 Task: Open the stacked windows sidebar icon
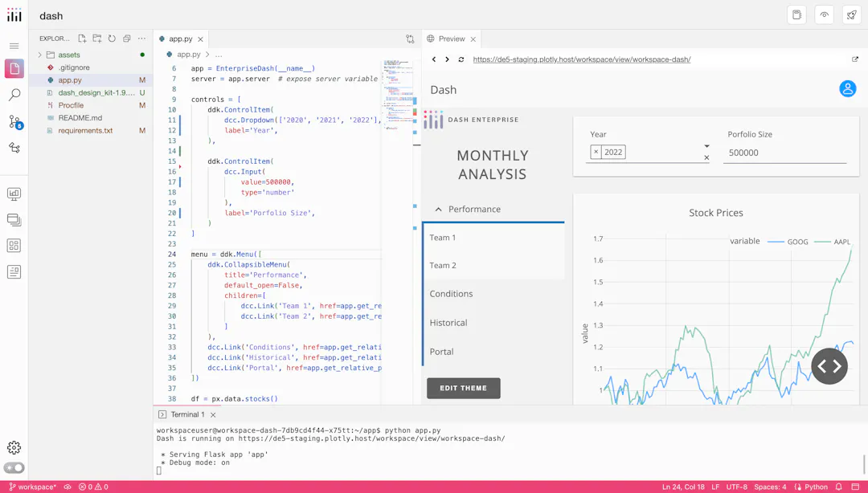pyautogui.click(x=14, y=220)
